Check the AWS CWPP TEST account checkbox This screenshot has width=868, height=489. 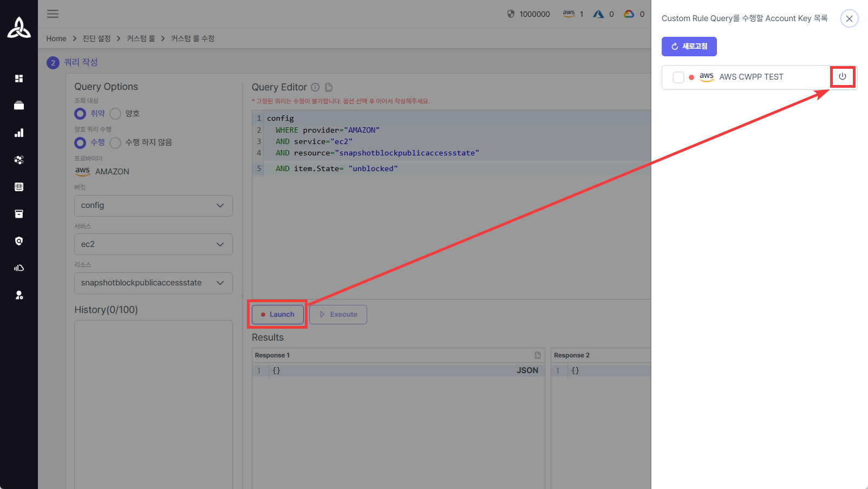[x=678, y=77]
